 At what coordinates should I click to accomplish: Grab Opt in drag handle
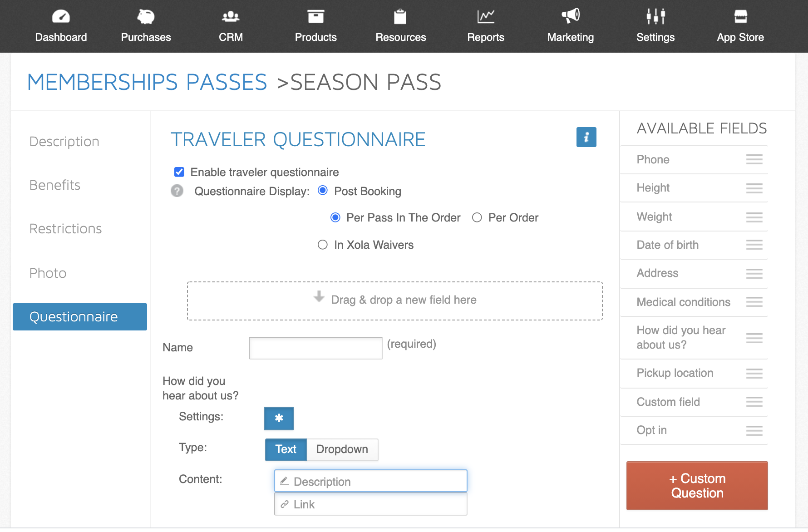coord(754,430)
